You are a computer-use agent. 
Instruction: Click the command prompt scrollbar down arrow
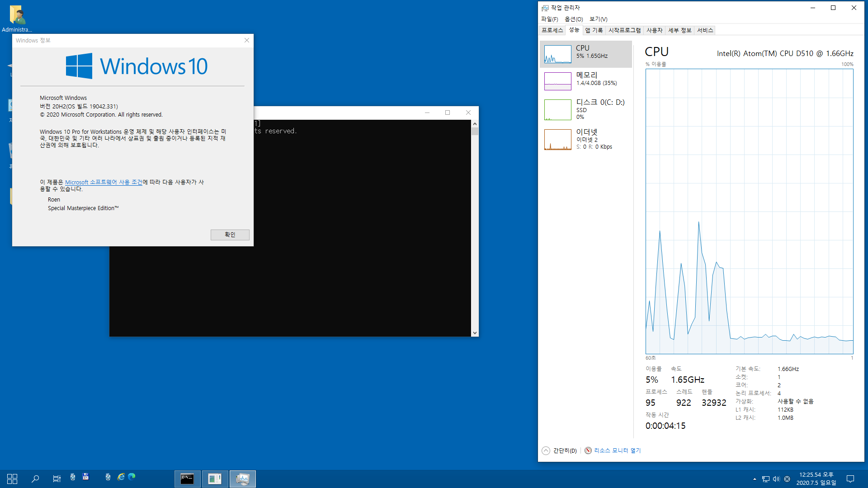(x=475, y=333)
